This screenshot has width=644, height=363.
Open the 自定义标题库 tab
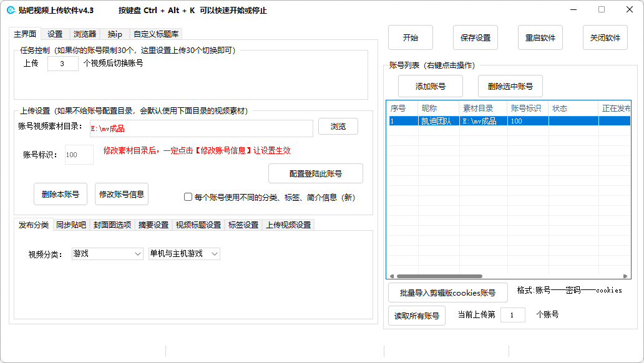point(155,34)
